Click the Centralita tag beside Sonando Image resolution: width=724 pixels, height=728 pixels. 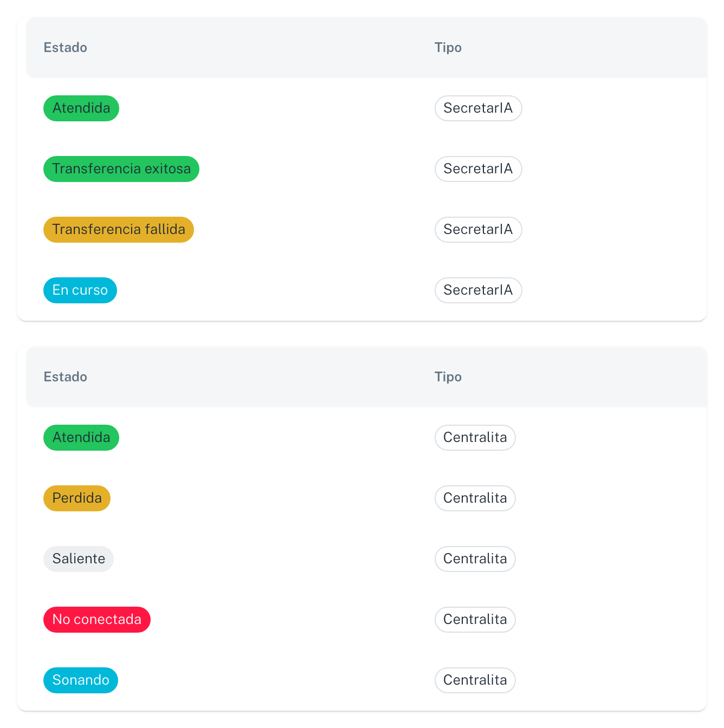475,680
